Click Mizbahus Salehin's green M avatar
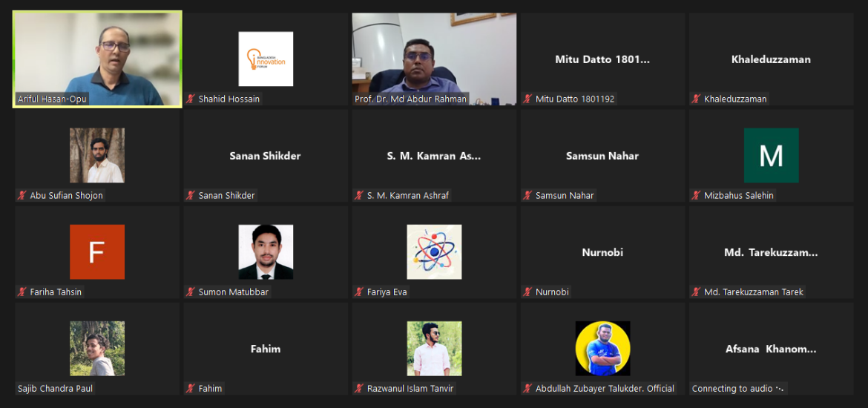Image resolution: width=868 pixels, height=408 pixels. 771,155
